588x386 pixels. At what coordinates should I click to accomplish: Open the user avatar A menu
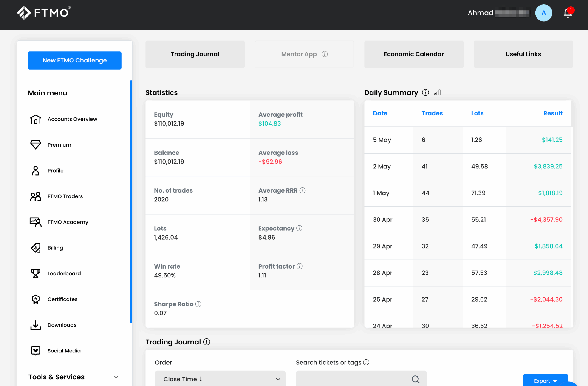click(x=543, y=13)
